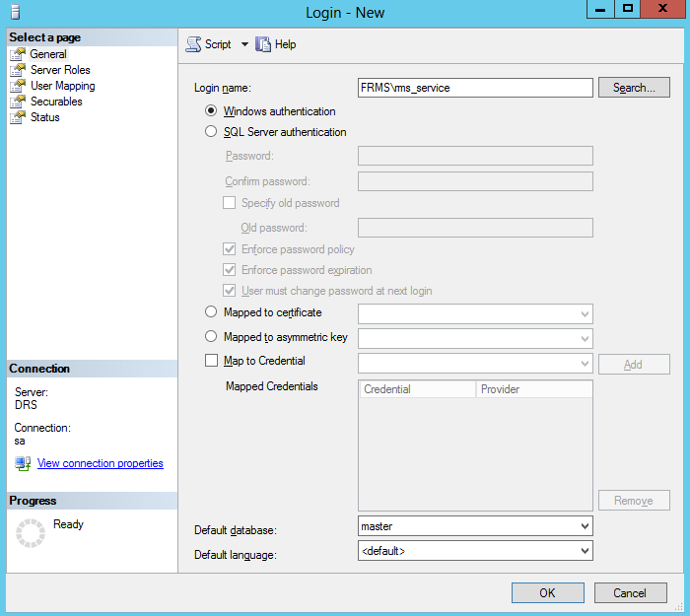Click the Old password field
This screenshot has height=616, width=690.
(475, 228)
